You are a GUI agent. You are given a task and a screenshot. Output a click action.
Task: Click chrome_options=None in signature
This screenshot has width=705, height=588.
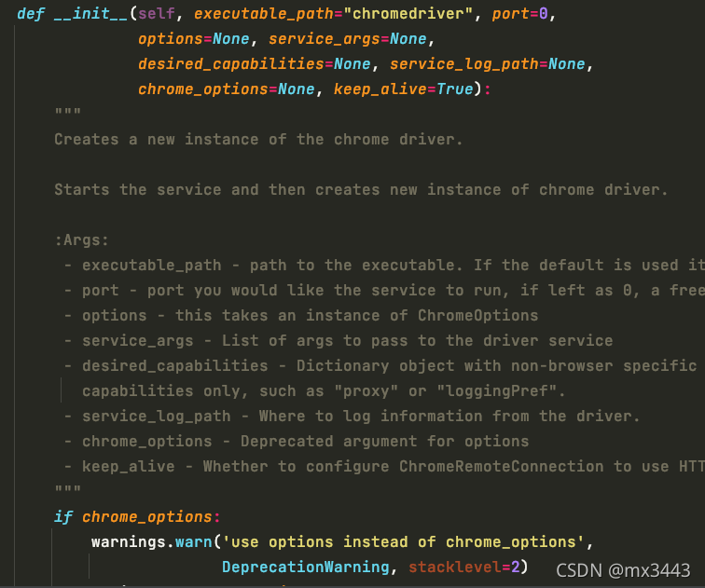pyautogui.click(x=227, y=89)
